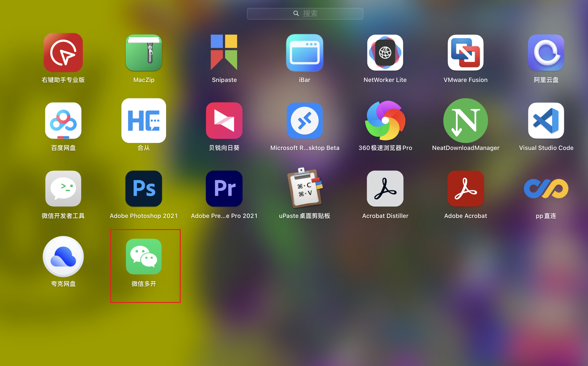588x366 pixels.
Task: Click the "微信多开" label text
Action: pyautogui.click(x=144, y=284)
